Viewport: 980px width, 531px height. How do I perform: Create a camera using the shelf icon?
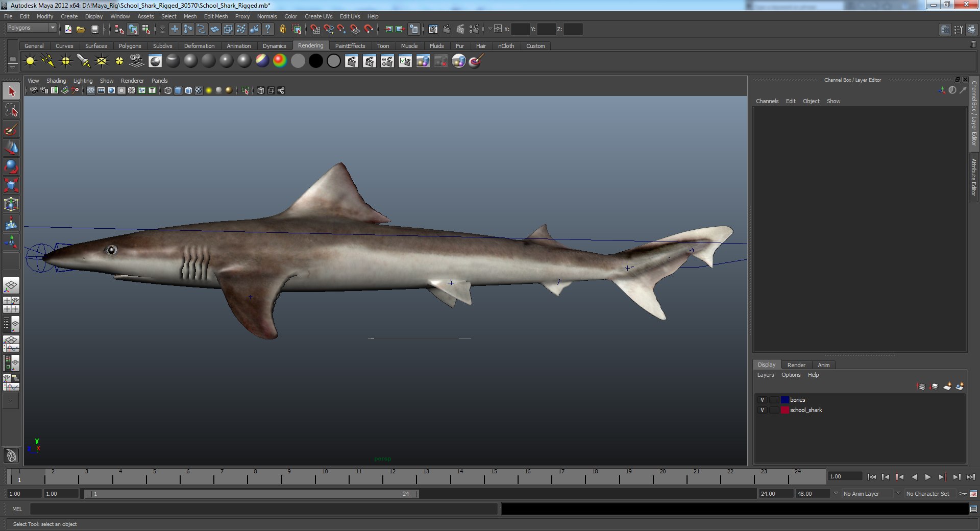tap(137, 61)
